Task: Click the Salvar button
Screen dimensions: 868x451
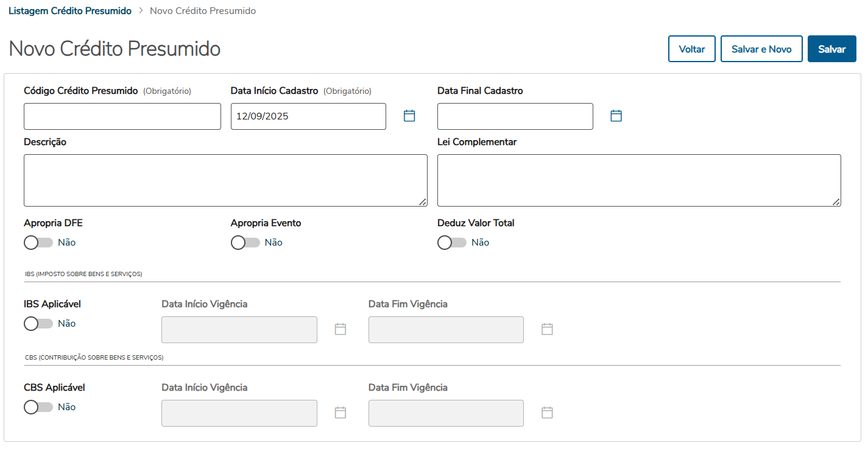Action: click(x=831, y=49)
